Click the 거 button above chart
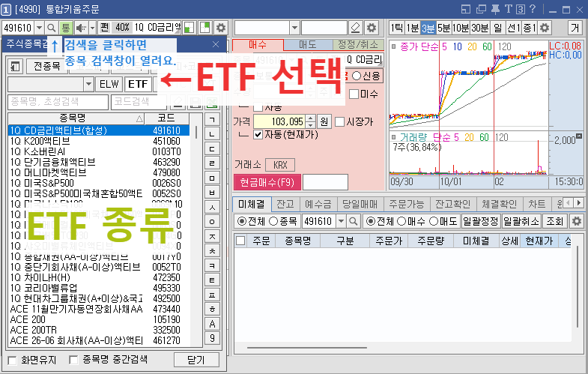588x374 pixels. point(575,28)
